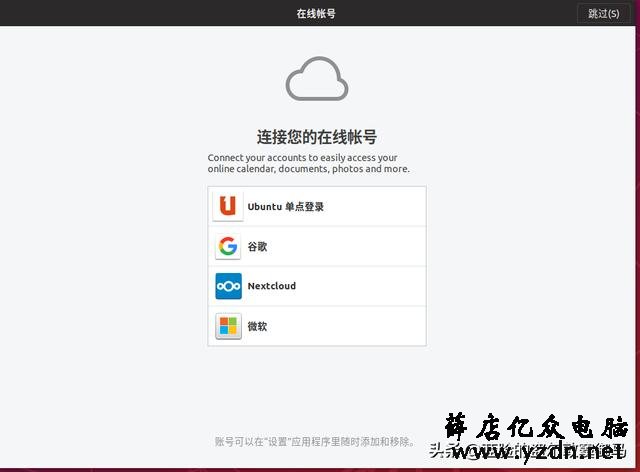This screenshot has width=640, height=472.
Task: Click the '连接您的在线帐号' heading
Action: coord(317,137)
